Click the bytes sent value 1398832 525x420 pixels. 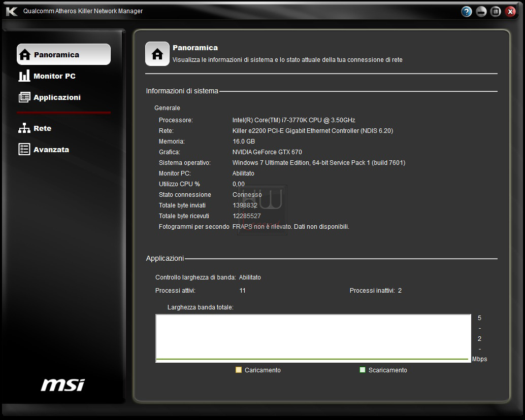click(245, 205)
